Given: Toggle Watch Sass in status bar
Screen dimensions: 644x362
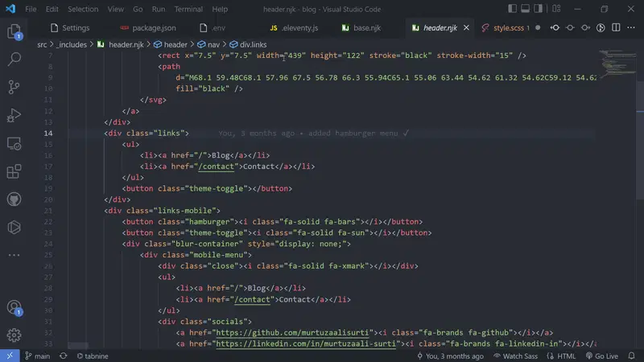Looking at the screenshot, I should tap(515, 356).
